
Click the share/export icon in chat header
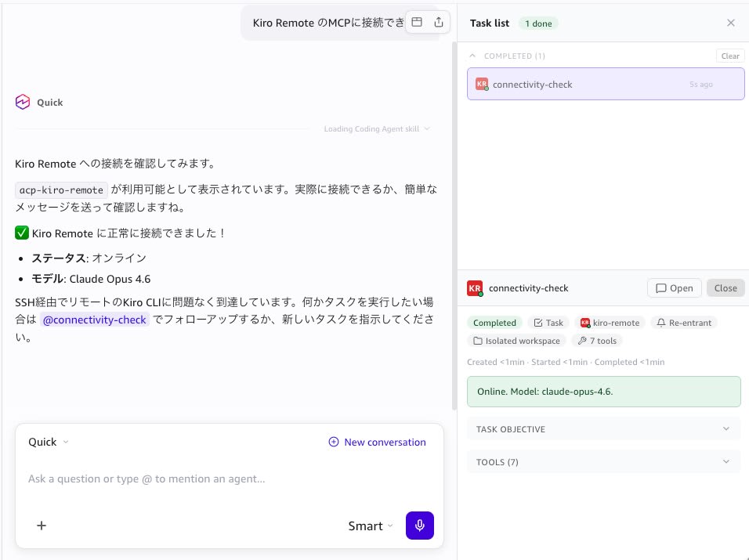pyautogui.click(x=439, y=22)
